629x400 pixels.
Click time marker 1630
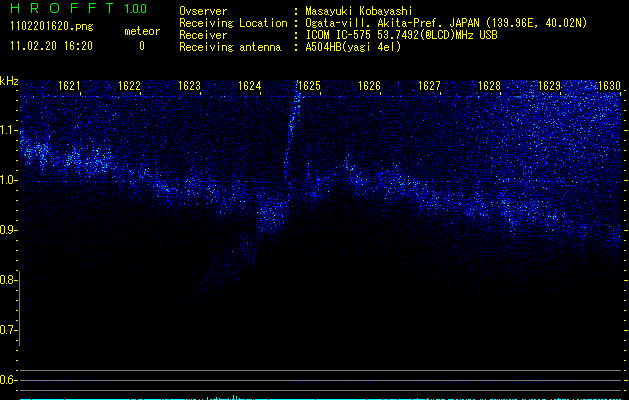coord(609,85)
